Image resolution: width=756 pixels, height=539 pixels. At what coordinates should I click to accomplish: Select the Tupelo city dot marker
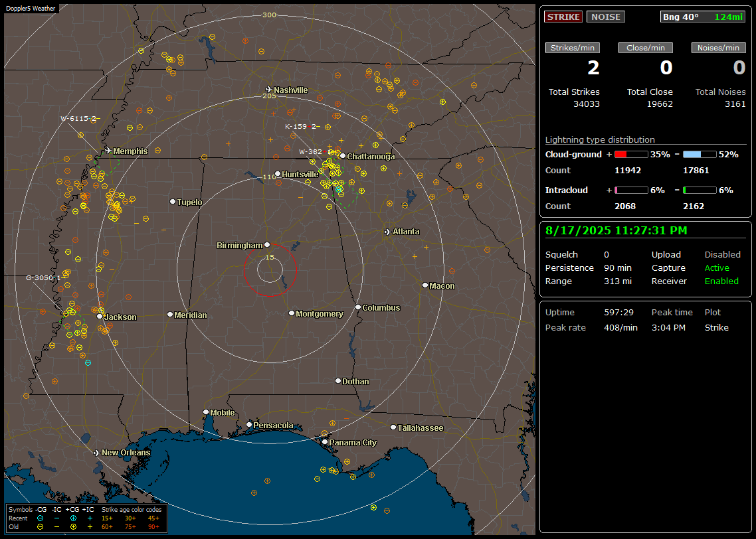[173, 201]
